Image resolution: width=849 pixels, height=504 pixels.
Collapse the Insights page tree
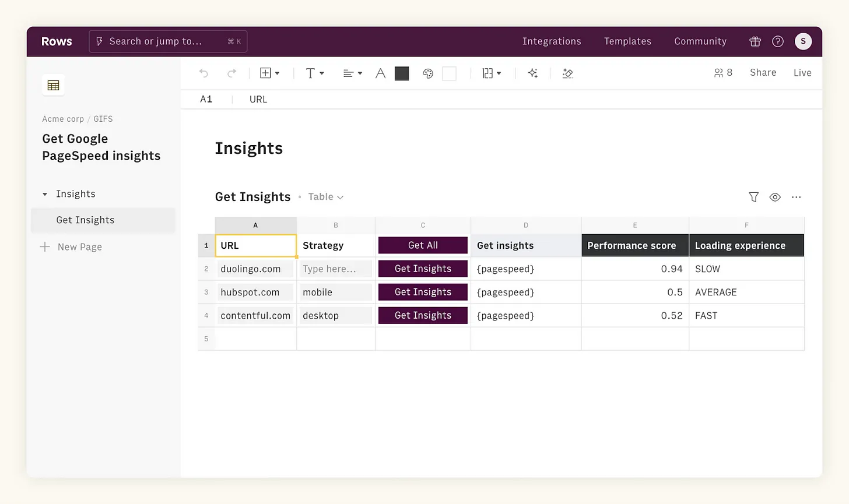coord(45,194)
